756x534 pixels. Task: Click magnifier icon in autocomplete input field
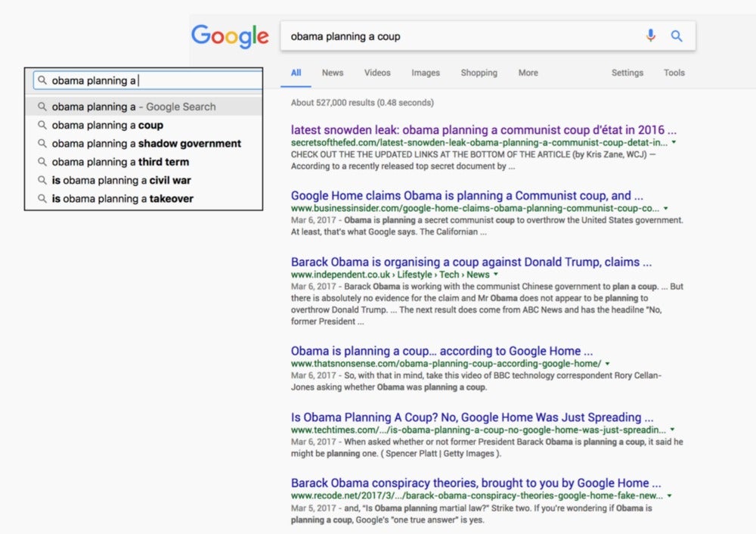pyautogui.click(x=42, y=80)
